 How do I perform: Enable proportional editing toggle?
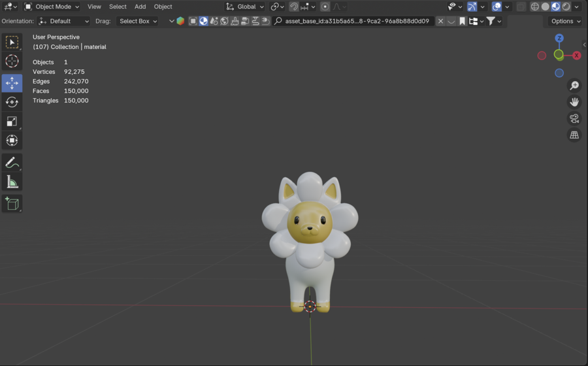pos(325,7)
